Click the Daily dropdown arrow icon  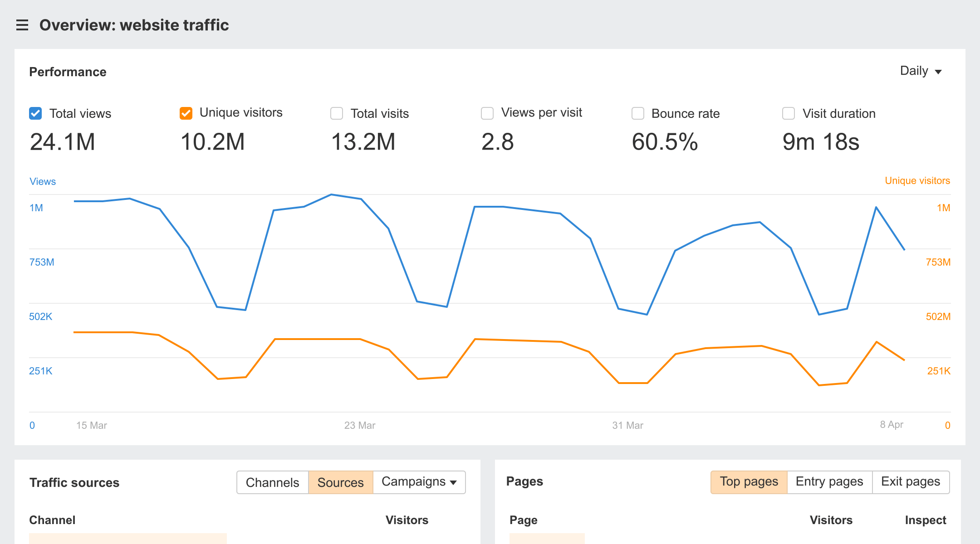pos(938,72)
